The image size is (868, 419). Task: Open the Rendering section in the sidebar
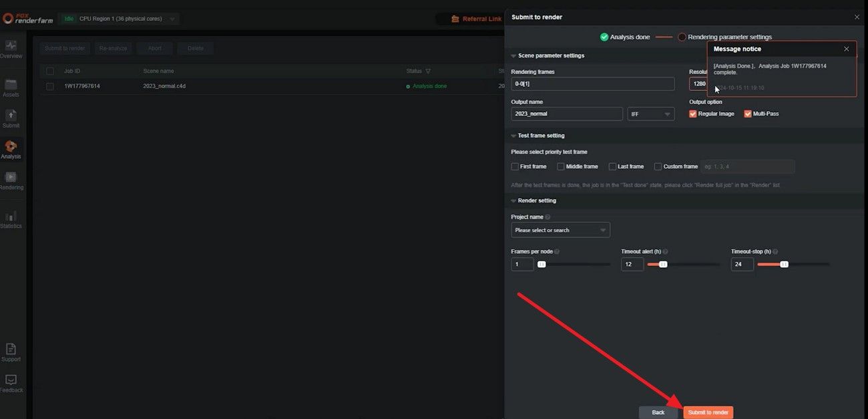(11, 180)
